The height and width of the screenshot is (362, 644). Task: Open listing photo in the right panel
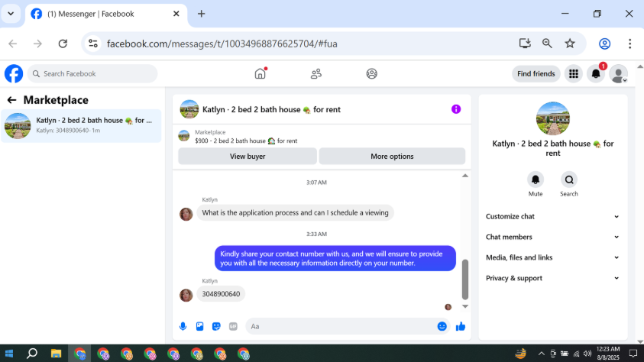[x=553, y=118]
